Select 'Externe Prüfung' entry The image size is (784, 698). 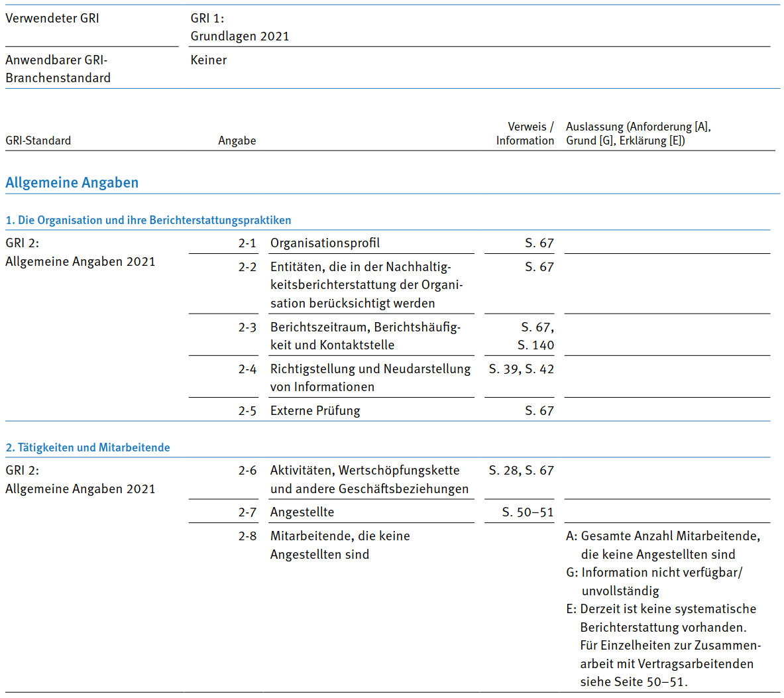click(315, 411)
